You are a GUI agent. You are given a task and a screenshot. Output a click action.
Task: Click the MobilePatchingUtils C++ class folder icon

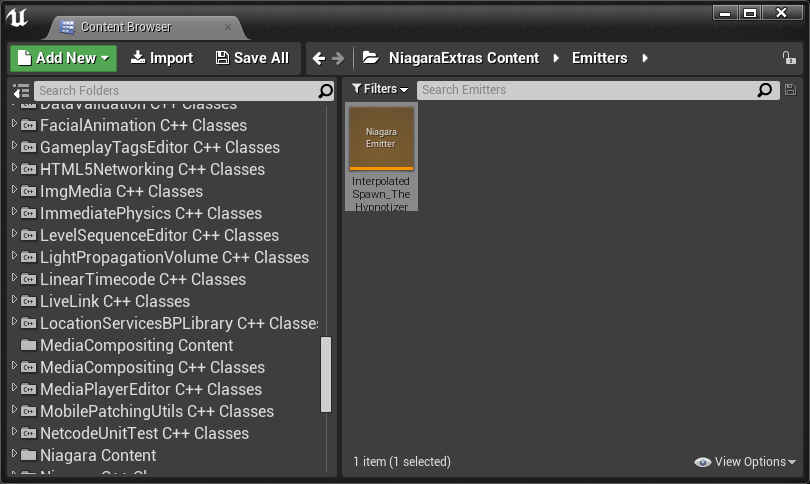(x=28, y=411)
